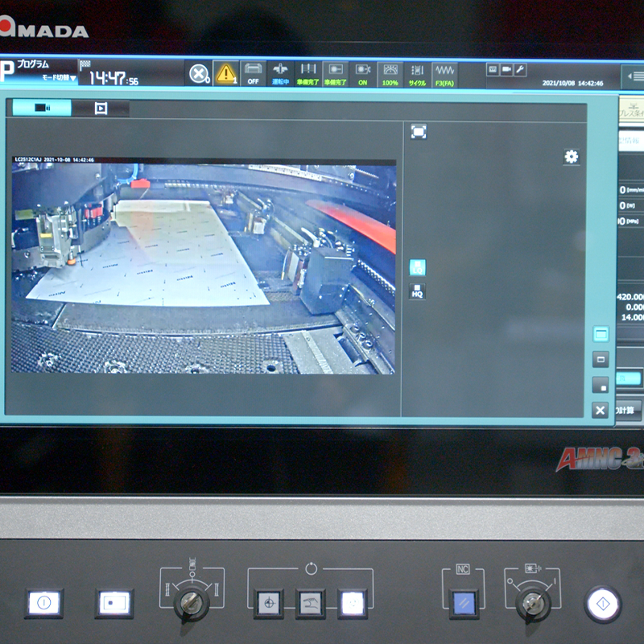Click the 準備完了 indicator with bars icon
This screenshot has width=644, height=644.
tap(308, 74)
